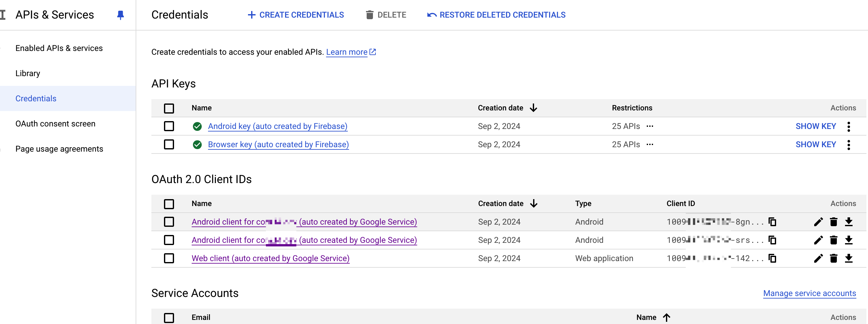This screenshot has height=324, width=868.
Task: Open more actions menu for Browser key
Action: [x=848, y=144]
